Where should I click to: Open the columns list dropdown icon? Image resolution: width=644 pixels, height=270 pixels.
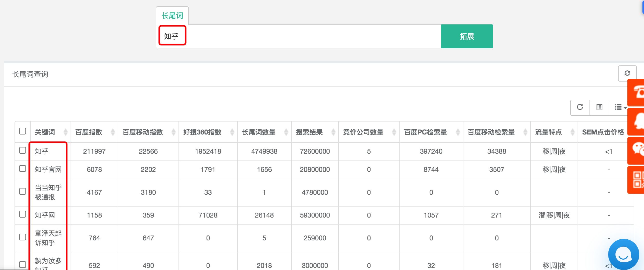(620, 107)
